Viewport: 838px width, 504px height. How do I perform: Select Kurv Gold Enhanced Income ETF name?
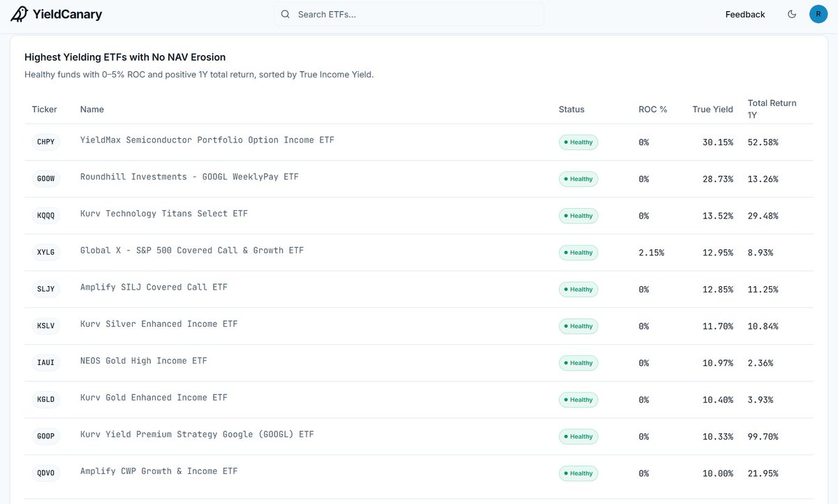[154, 397]
